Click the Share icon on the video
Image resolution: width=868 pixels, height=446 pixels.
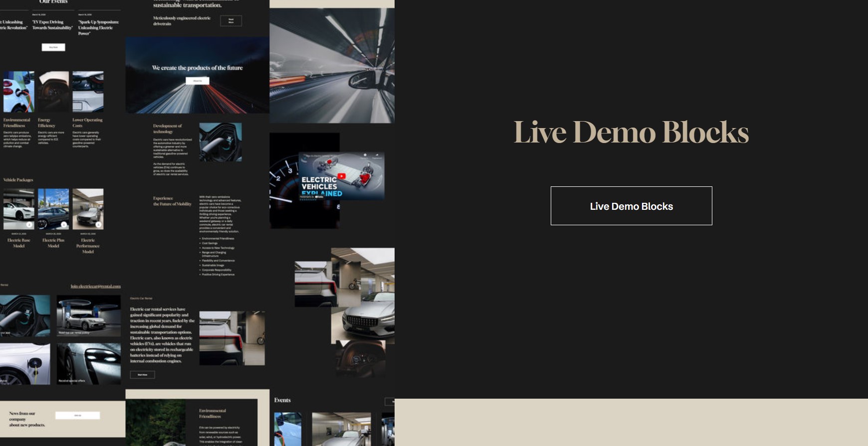point(377,155)
